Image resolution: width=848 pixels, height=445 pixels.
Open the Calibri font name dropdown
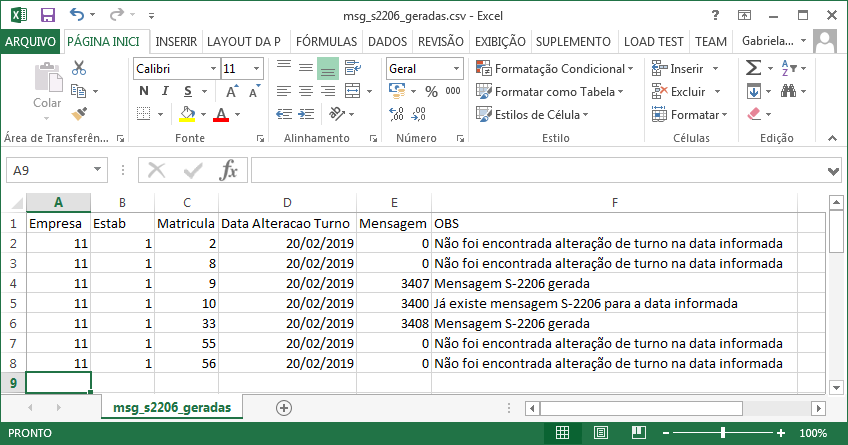[x=213, y=69]
